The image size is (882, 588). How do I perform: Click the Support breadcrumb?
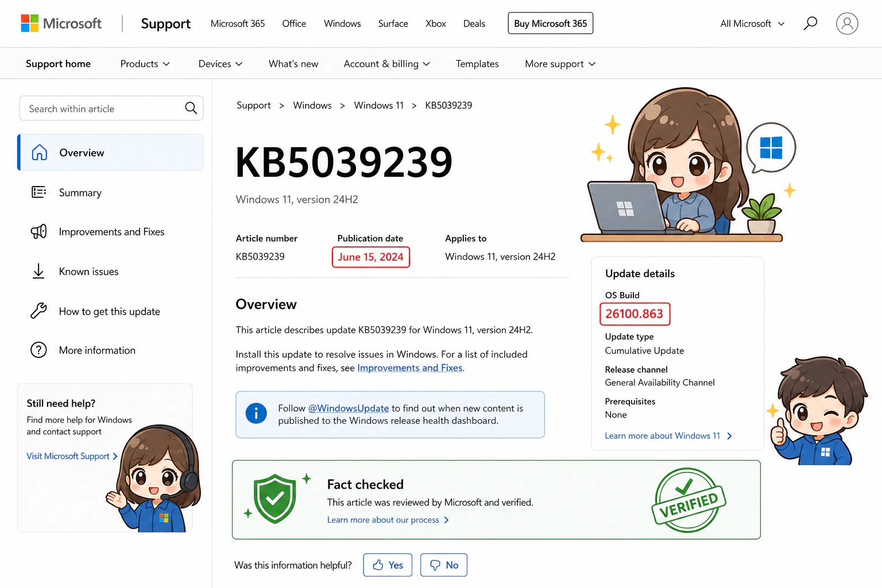[x=253, y=105]
